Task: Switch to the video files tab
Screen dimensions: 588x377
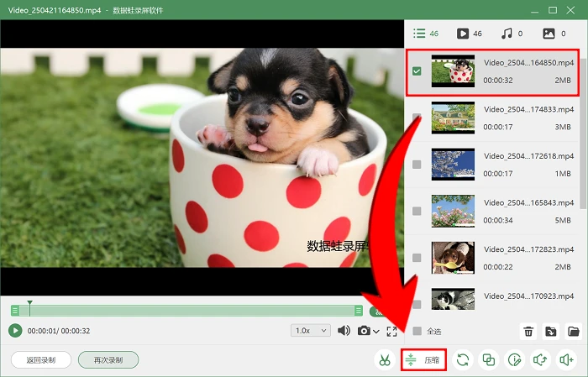Action: pos(469,34)
